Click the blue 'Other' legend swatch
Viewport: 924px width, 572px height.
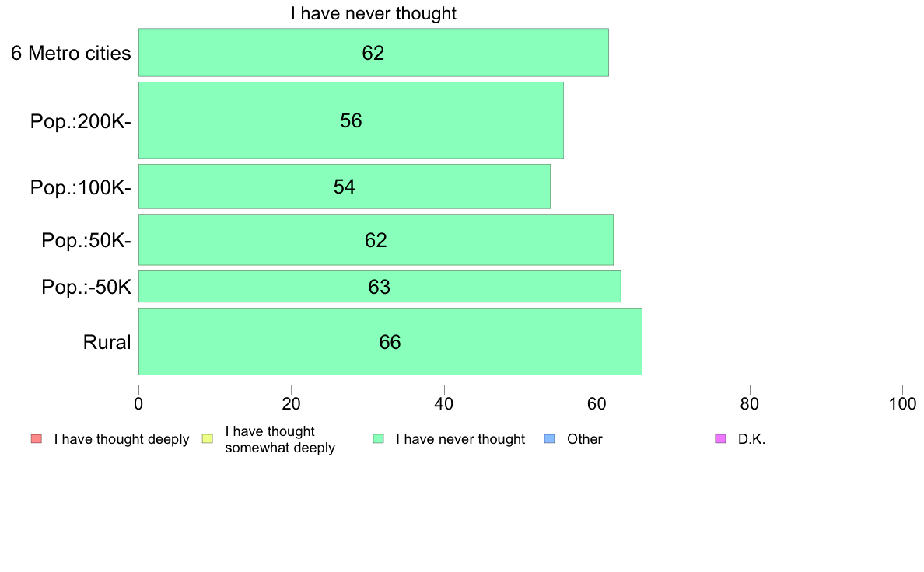(549, 439)
